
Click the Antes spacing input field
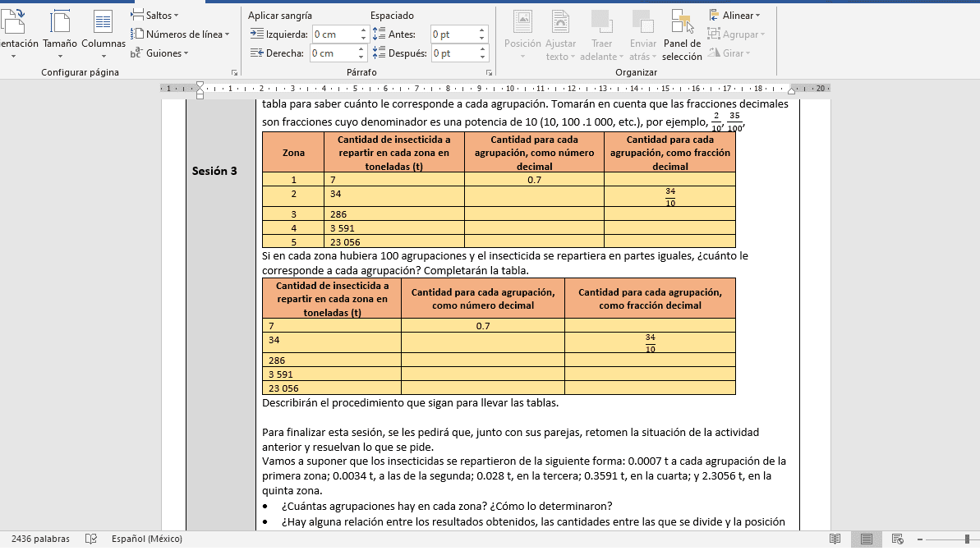click(x=453, y=34)
